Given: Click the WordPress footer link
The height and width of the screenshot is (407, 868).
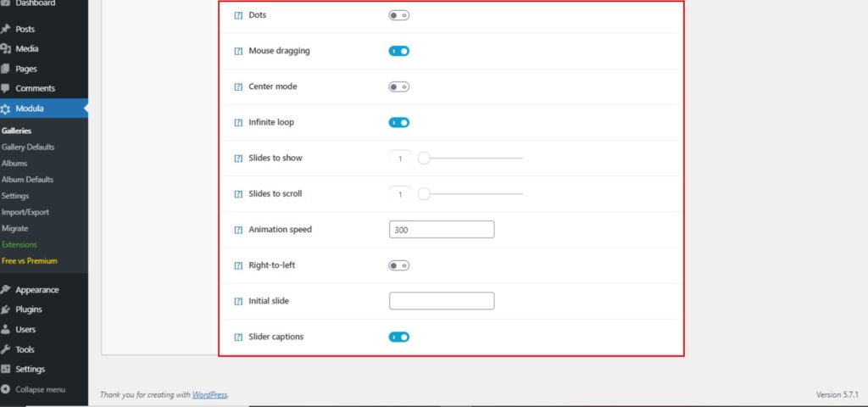Looking at the screenshot, I should click(210, 395).
